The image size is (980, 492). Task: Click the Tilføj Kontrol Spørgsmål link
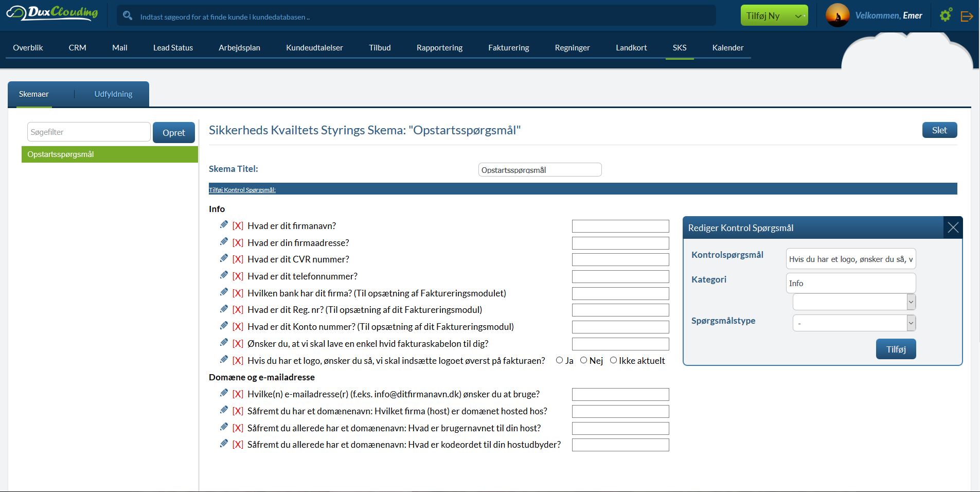[x=242, y=189]
